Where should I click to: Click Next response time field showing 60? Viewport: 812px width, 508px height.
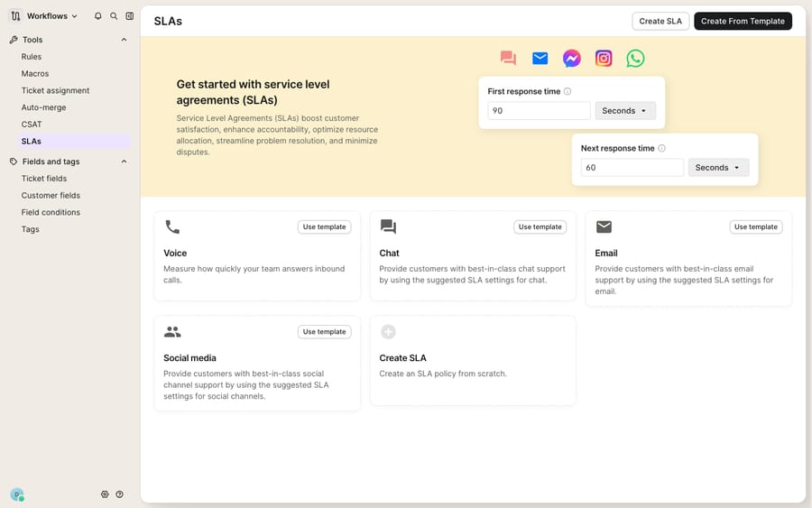point(632,167)
